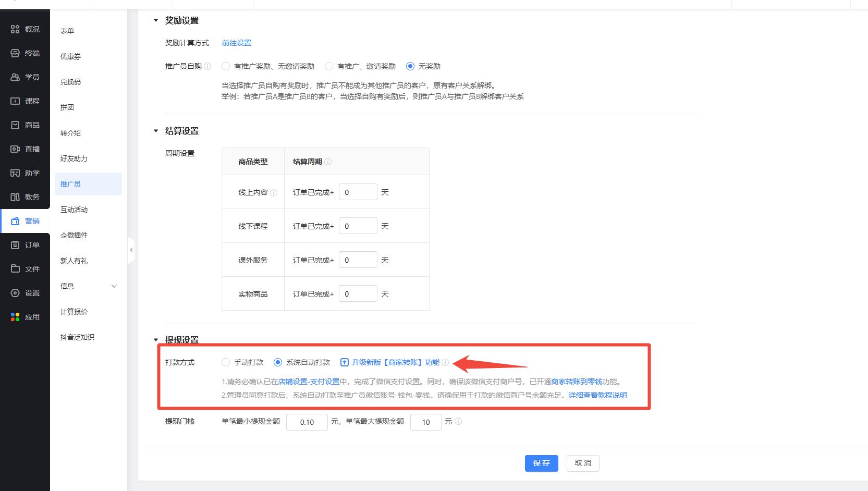Select 有推广奖励、无邀请奖励 radio option
Image resolution: width=868 pixels, height=491 pixels.
click(x=226, y=66)
